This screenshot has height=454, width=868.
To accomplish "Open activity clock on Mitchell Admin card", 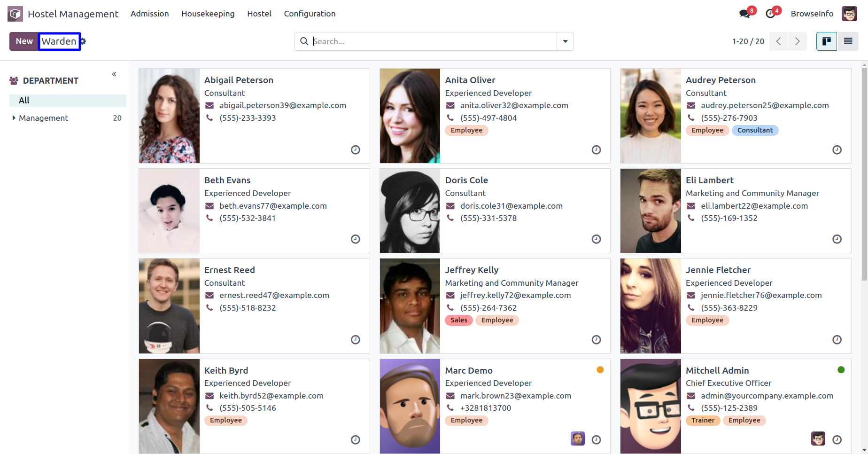I will click(x=837, y=440).
